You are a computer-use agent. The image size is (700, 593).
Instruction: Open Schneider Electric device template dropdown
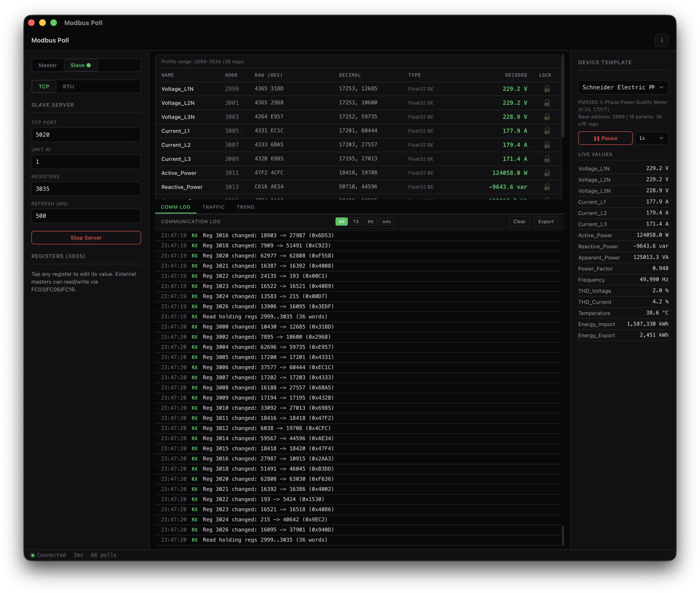pyautogui.click(x=623, y=87)
